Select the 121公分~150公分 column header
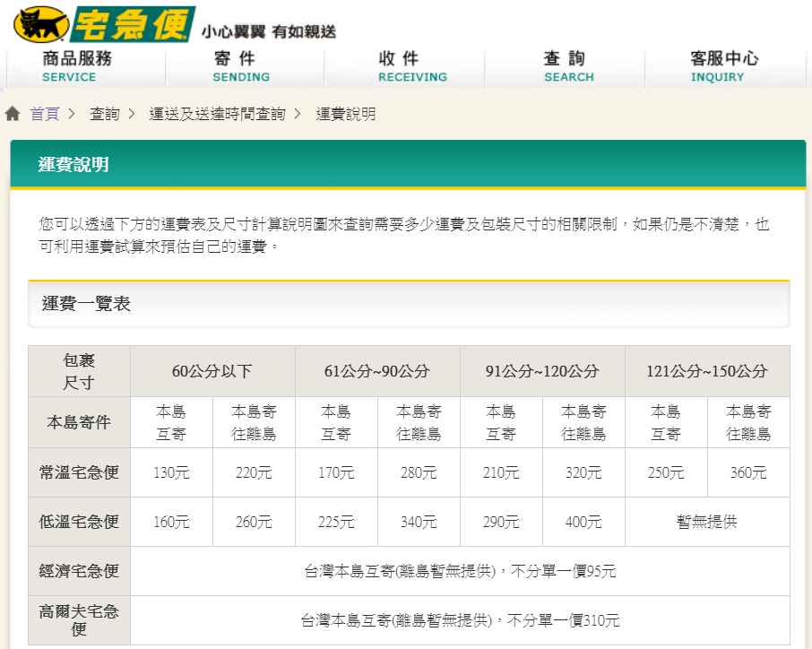The height and width of the screenshot is (649, 812). (x=707, y=371)
